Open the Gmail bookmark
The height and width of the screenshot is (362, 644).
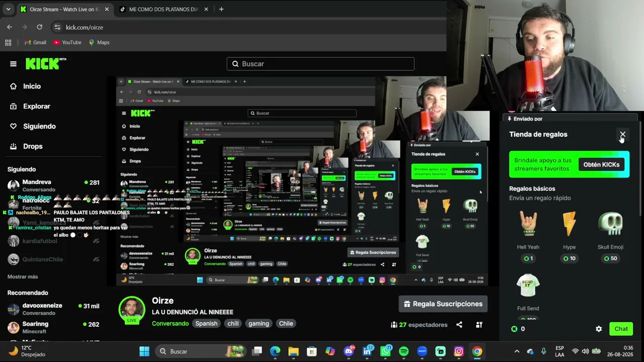point(35,42)
